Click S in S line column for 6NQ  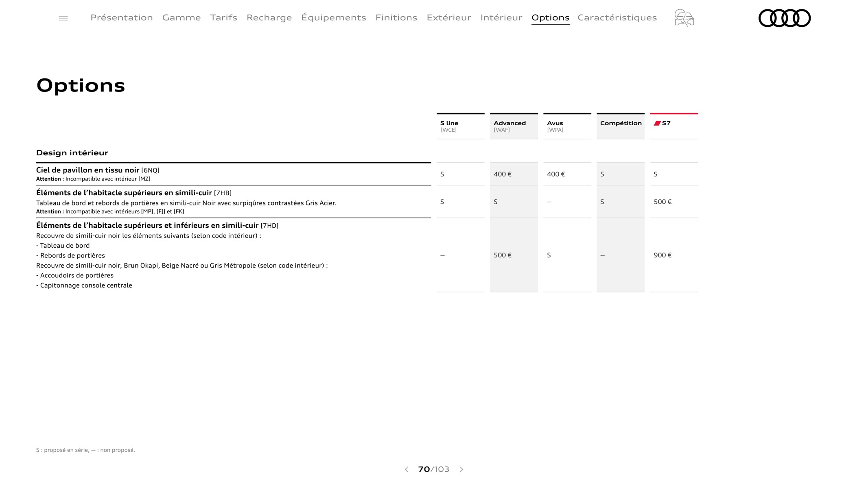442,174
